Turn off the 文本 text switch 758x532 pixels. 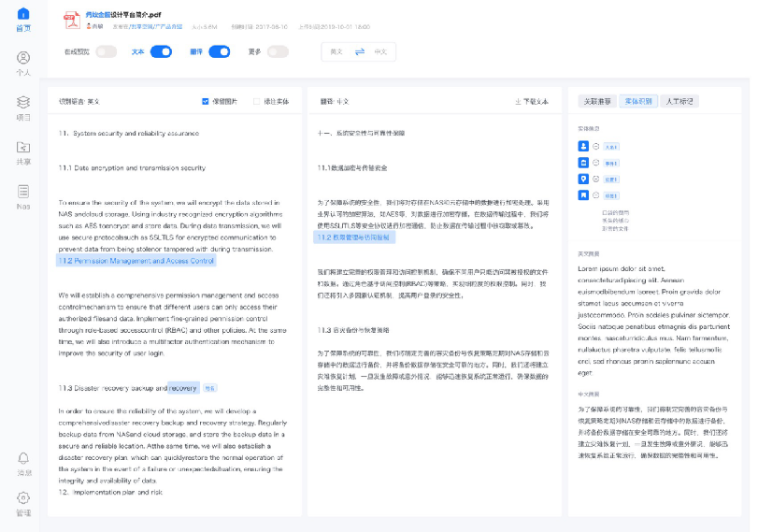pyautogui.click(x=161, y=51)
